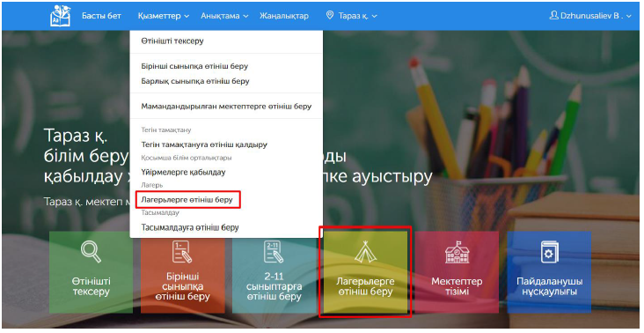Open the Анықтама dropdown

[x=224, y=16]
